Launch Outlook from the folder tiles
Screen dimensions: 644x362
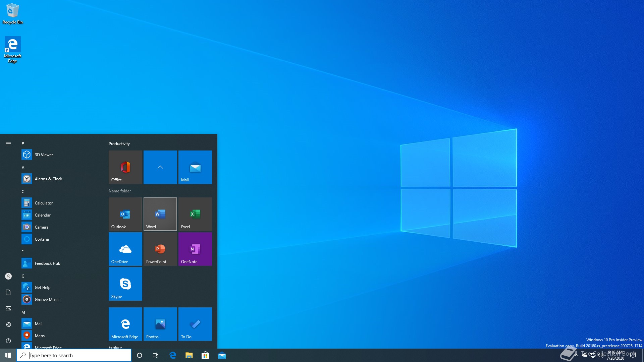pyautogui.click(x=125, y=214)
